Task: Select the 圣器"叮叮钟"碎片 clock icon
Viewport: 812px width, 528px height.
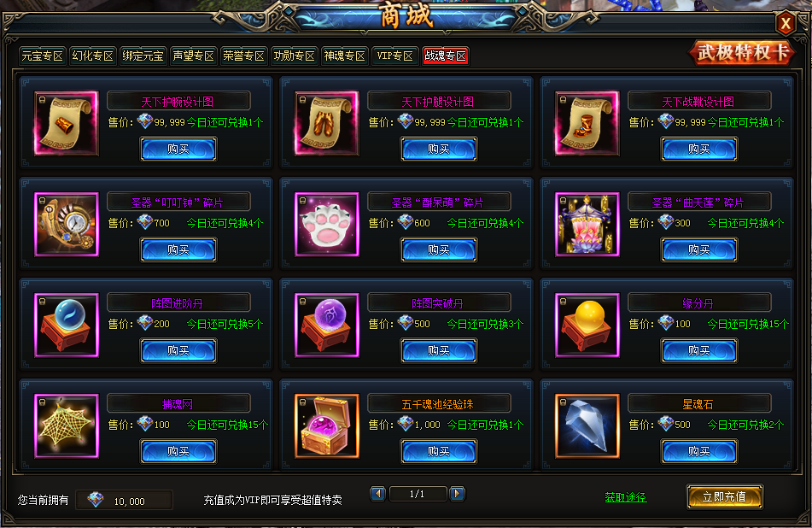Action: click(x=67, y=225)
